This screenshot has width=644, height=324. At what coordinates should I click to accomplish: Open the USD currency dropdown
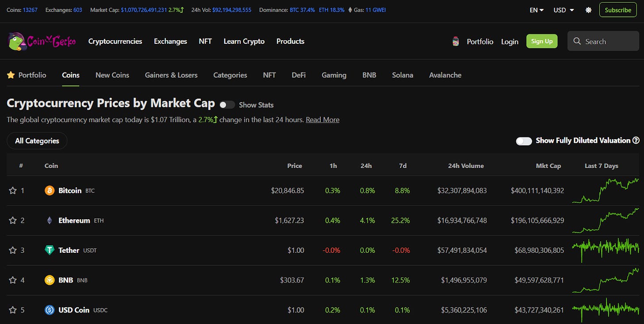click(563, 10)
